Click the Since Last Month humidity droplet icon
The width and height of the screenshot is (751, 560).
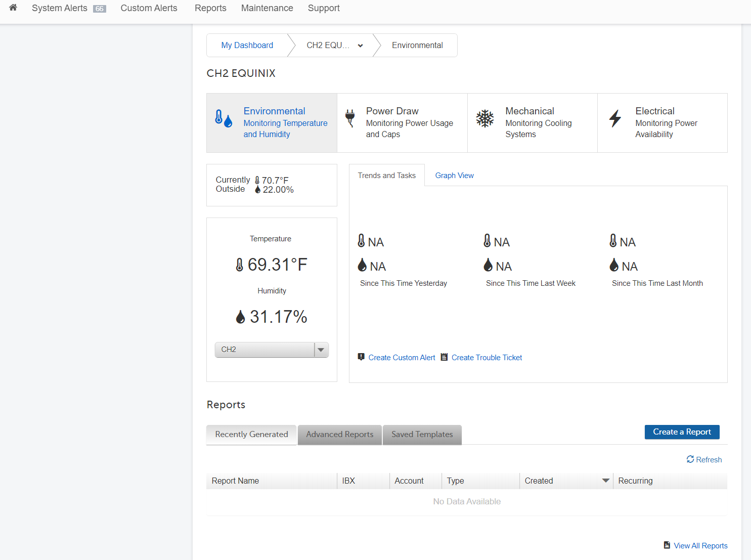click(614, 265)
